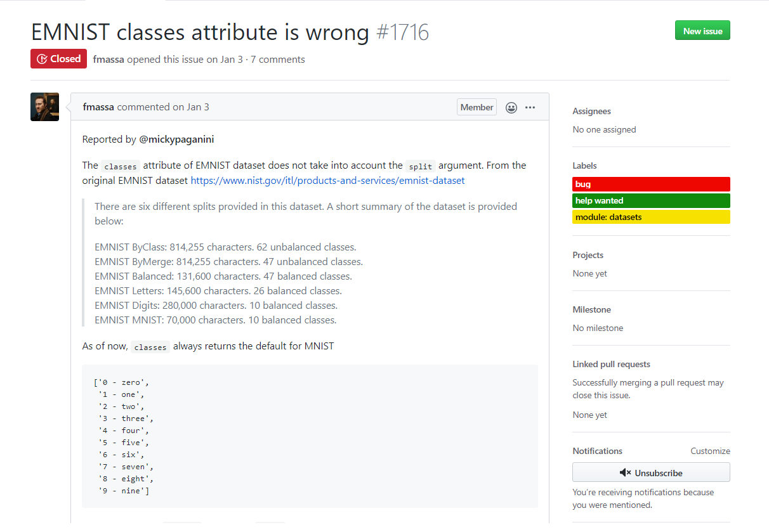
Task: Click the emoji reaction smiley icon
Action: point(511,108)
